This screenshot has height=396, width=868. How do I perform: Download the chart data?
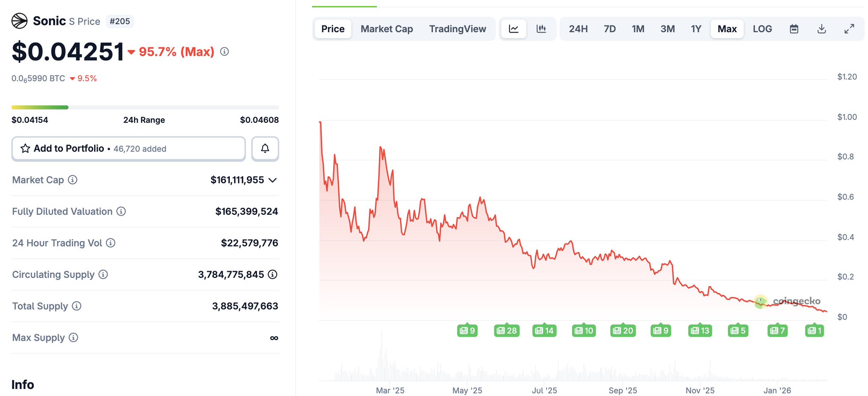pyautogui.click(x=821, y=29)
